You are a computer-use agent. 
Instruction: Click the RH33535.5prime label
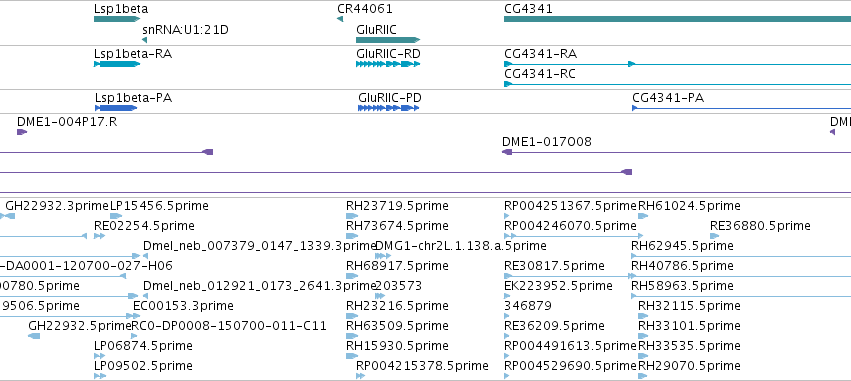click(x=689, y=346)
